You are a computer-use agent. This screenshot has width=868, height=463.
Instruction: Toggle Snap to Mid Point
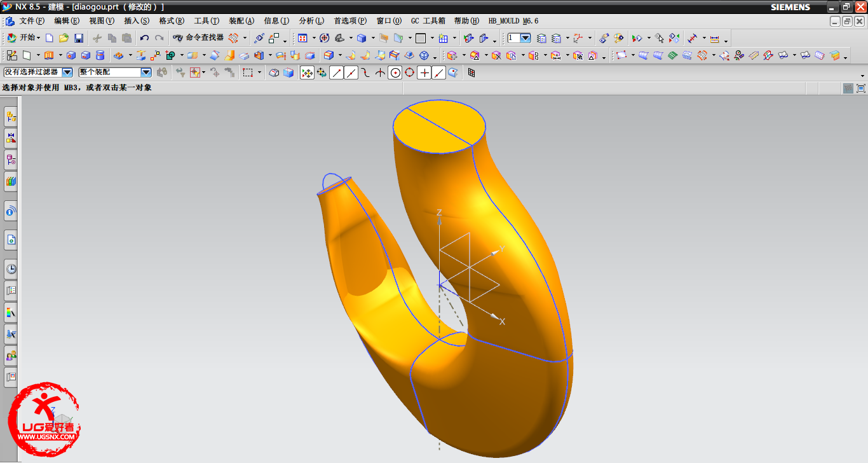coord(351,73)
